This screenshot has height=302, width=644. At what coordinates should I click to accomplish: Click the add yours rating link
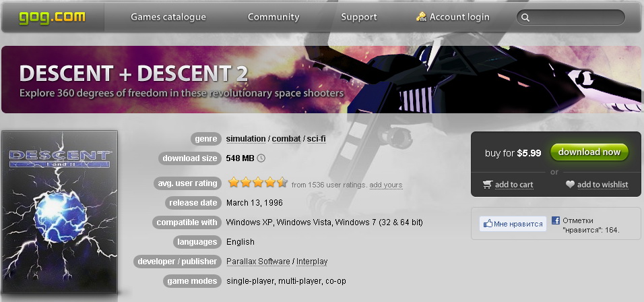[386, 185]
